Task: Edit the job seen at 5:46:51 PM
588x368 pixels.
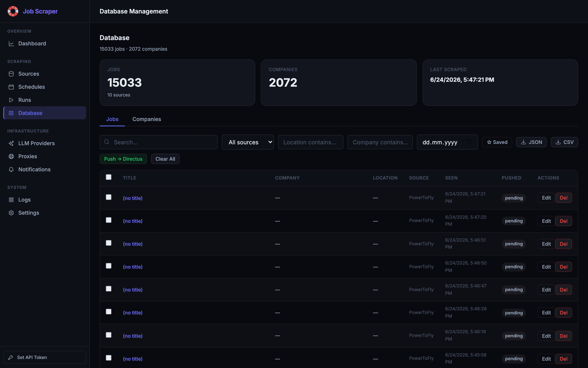Action: (546, 244)
